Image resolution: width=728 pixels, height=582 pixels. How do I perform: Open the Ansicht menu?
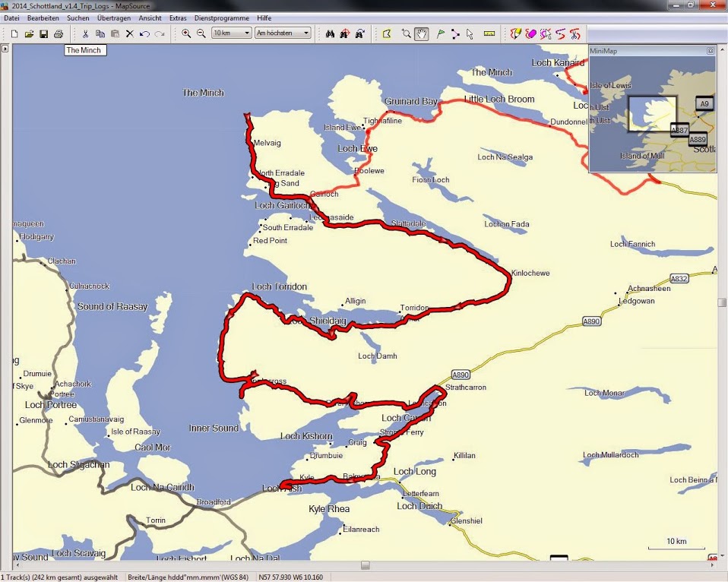pos(150,17)
